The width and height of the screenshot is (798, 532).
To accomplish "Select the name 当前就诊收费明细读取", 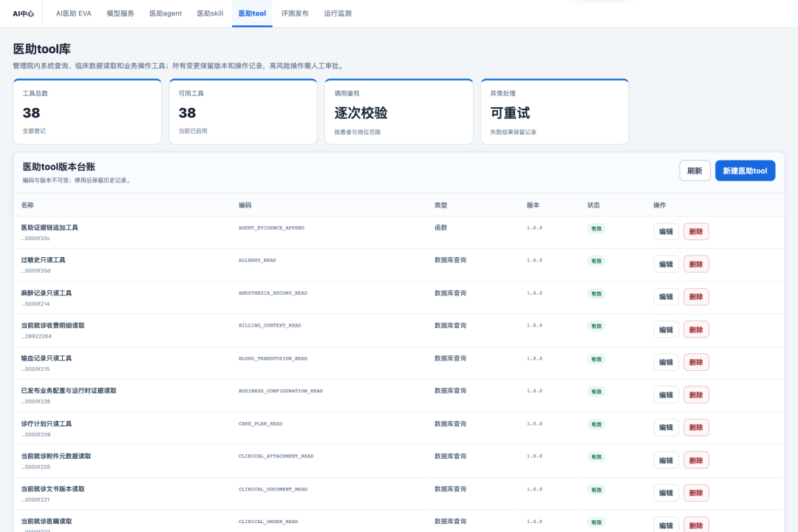I will 53,325.
